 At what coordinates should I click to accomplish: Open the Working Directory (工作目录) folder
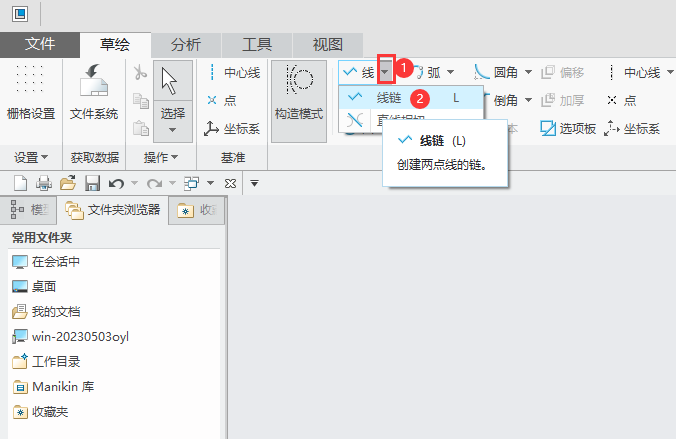pyautogui.click(x=46, y=361)
